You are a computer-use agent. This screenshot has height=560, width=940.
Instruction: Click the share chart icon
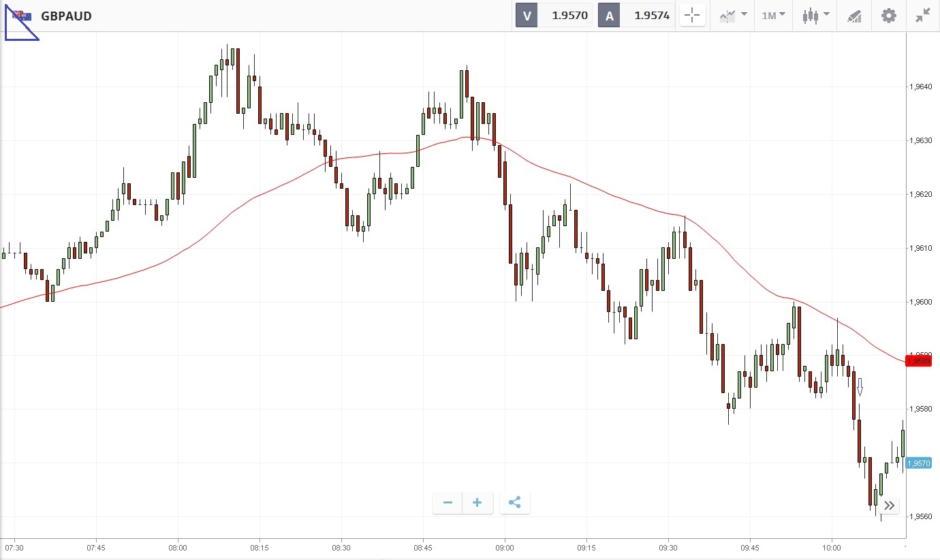point(515,503)
